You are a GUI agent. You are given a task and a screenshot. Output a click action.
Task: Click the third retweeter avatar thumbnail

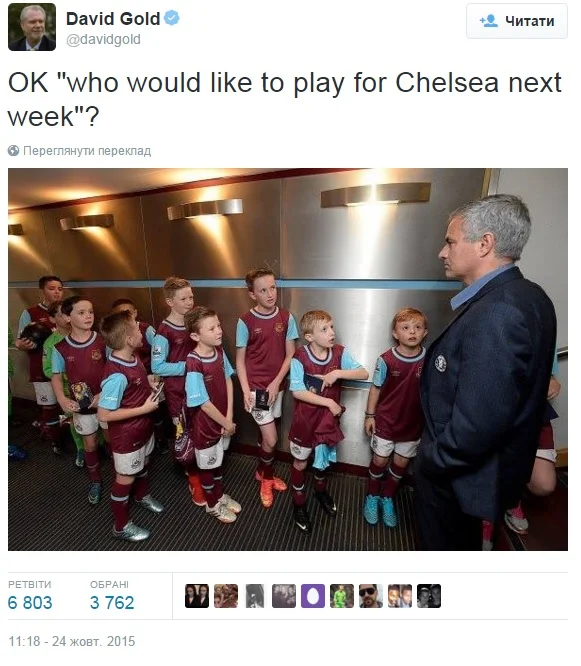click(x=255, y=596)
